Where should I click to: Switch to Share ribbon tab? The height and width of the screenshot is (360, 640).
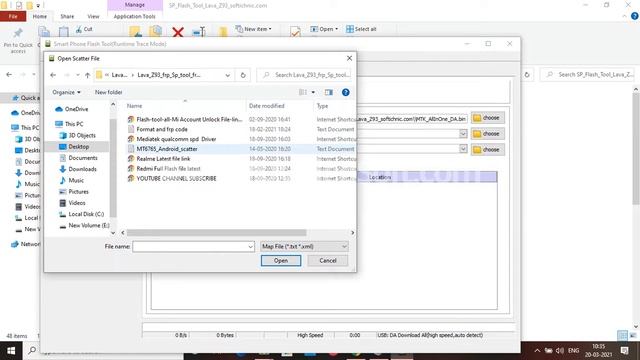67,16
